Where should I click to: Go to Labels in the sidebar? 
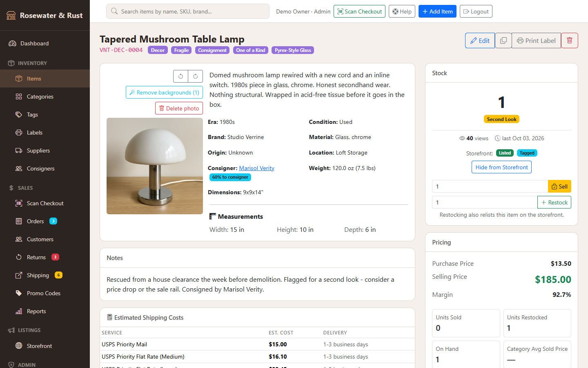pyautogui.click(x=45, y=132)
